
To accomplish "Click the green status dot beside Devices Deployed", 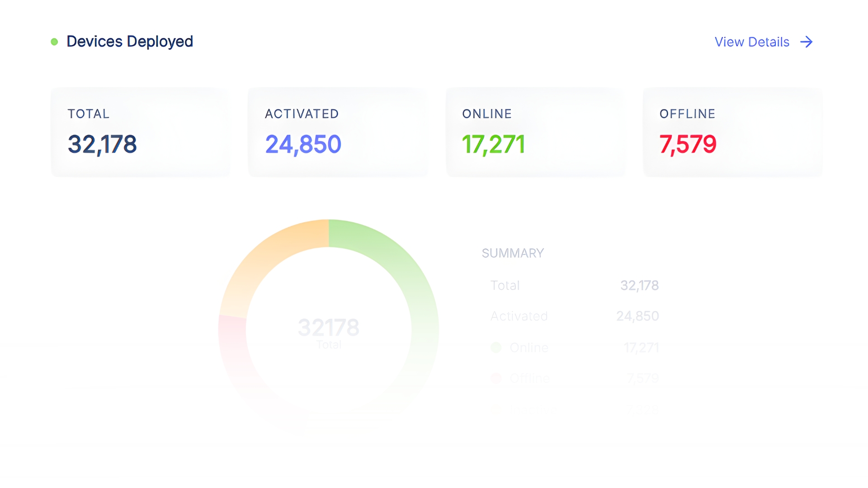I will (54, 42).
